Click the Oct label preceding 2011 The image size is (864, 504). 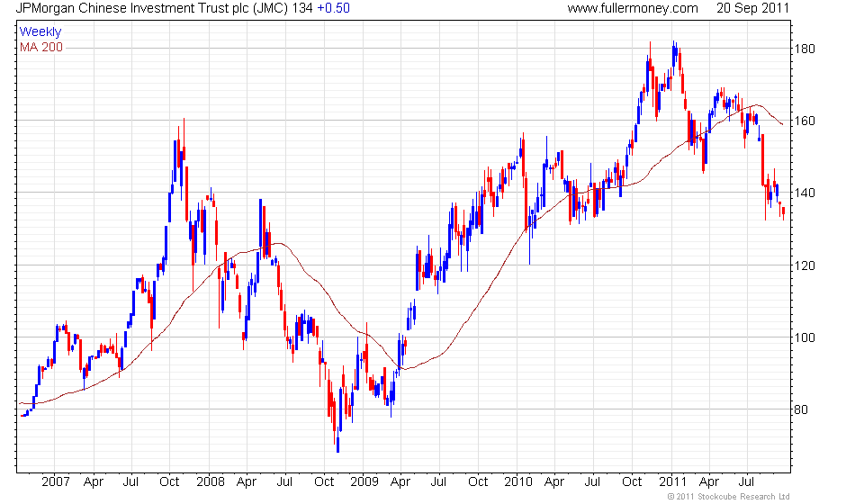pos(632,482)
